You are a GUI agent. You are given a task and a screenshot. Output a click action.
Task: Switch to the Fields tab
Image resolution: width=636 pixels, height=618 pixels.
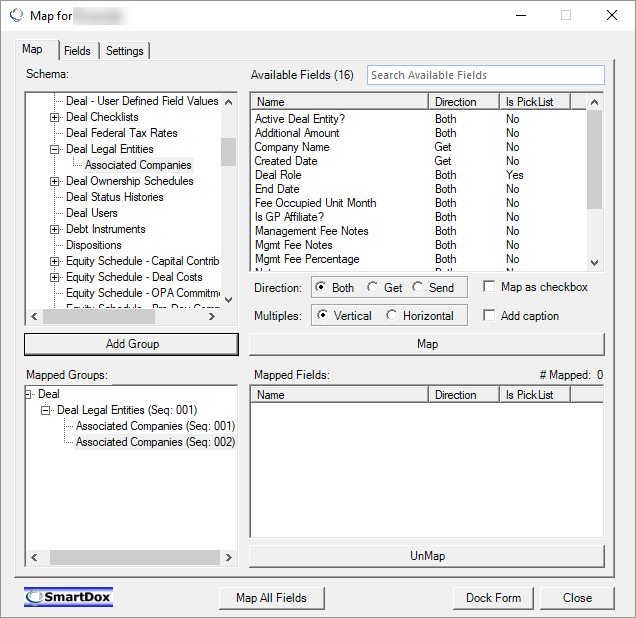tap(77, 51)
